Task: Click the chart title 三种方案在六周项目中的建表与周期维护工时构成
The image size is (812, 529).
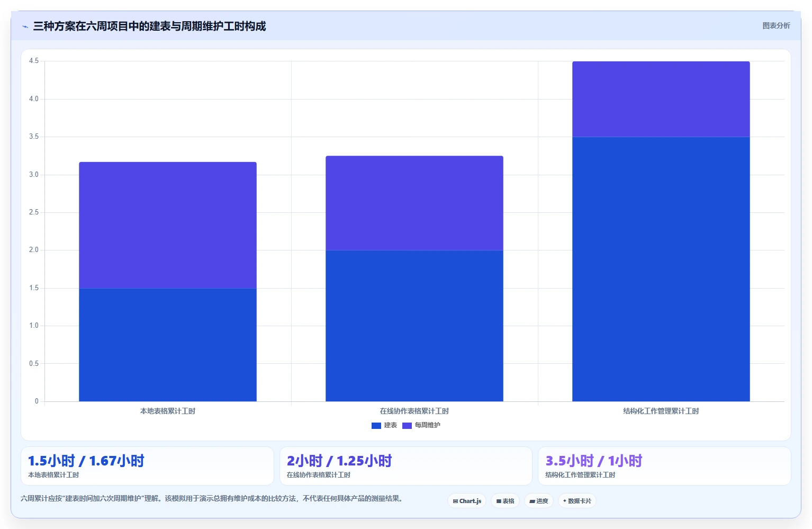Action: tap(149, 26)
